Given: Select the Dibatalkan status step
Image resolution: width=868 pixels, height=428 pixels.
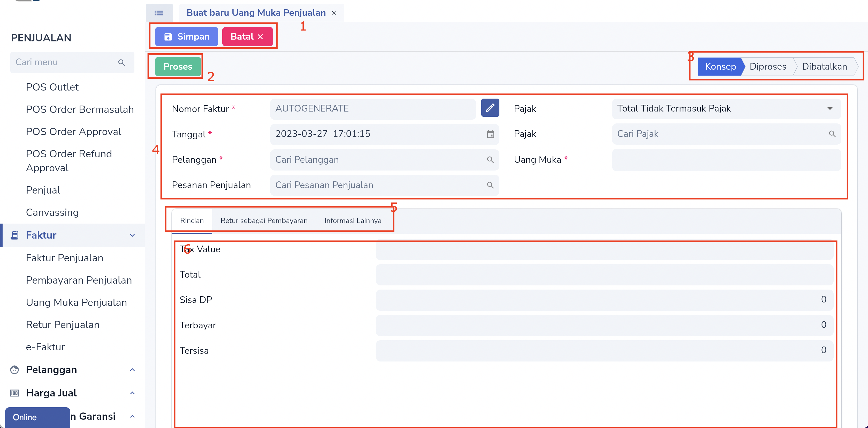Looking at the screenshot, I should 824,67.
